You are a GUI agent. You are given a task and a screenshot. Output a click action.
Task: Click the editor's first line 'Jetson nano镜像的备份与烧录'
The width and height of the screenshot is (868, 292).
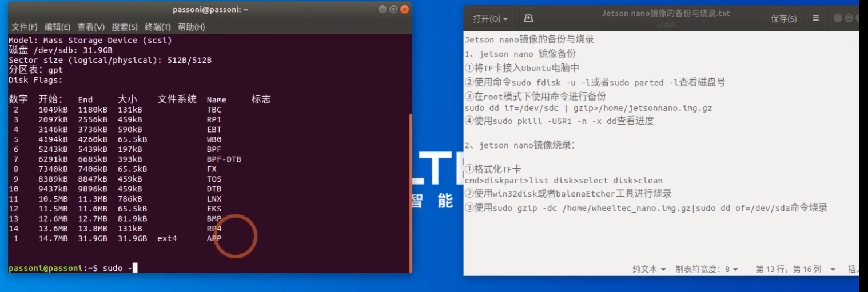tap(529, 39)
